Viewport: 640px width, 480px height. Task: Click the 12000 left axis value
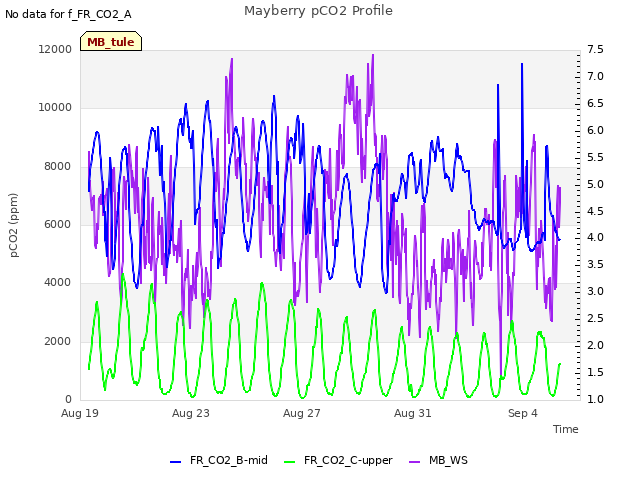pos(55,49)
